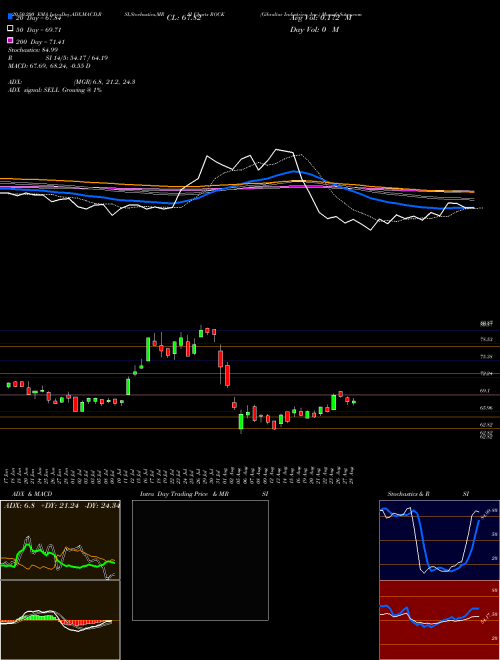The image size is (500, 660).
Task: Click the tall green candle before the peak
Action: click(148, 349)
